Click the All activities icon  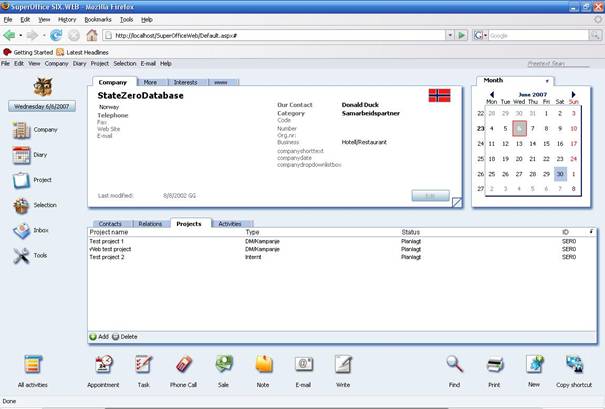coord(33,364)
